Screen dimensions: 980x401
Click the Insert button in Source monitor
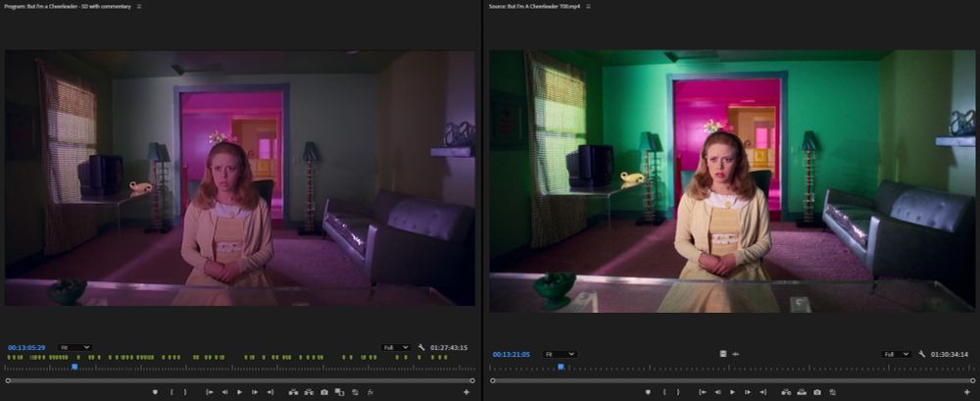click(787, 392)
